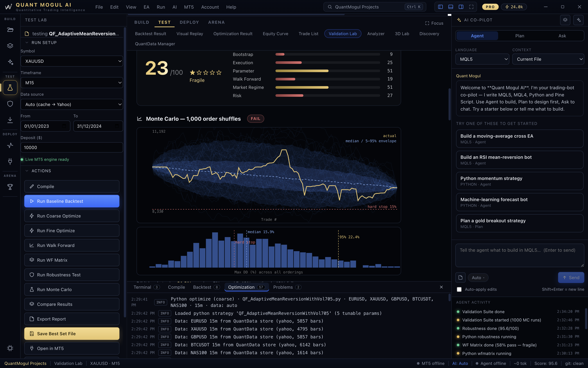Screen dimensions: 588x368
Task: Open settings gear at sidebar bottom
Action: [x=10, y=348]
